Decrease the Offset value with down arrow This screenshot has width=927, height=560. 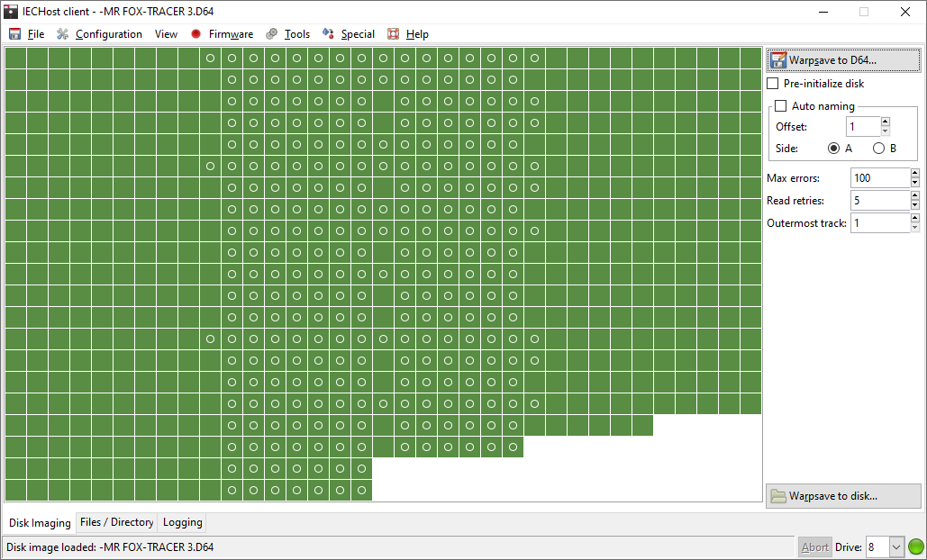(885, 131)
